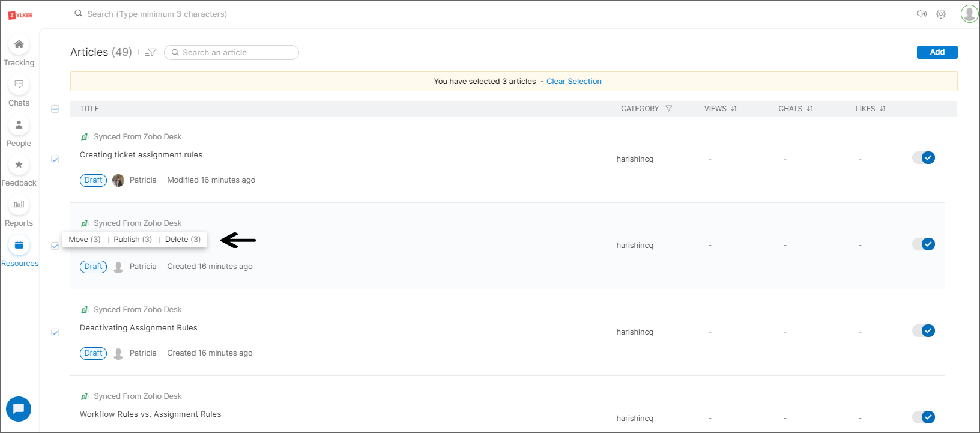
Task: Click the Modified 16 minutes ago text
Action: click(211, 180)
